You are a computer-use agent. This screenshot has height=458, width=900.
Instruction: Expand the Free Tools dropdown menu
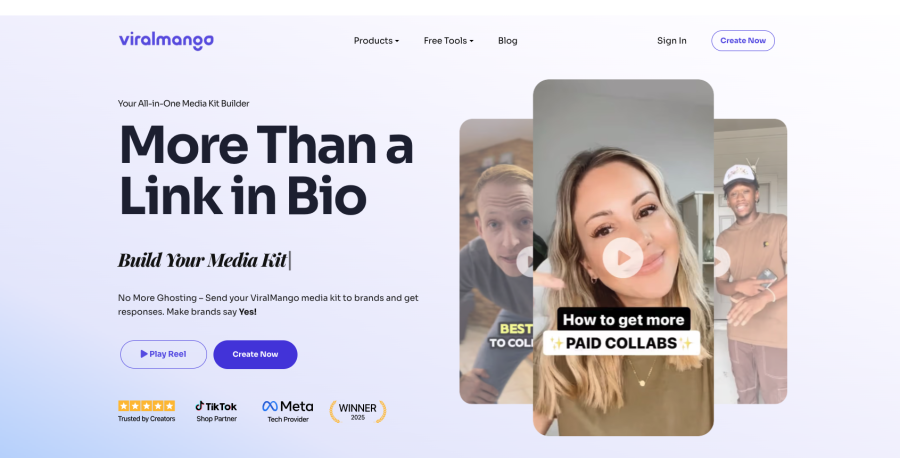(x=448, y=41)
